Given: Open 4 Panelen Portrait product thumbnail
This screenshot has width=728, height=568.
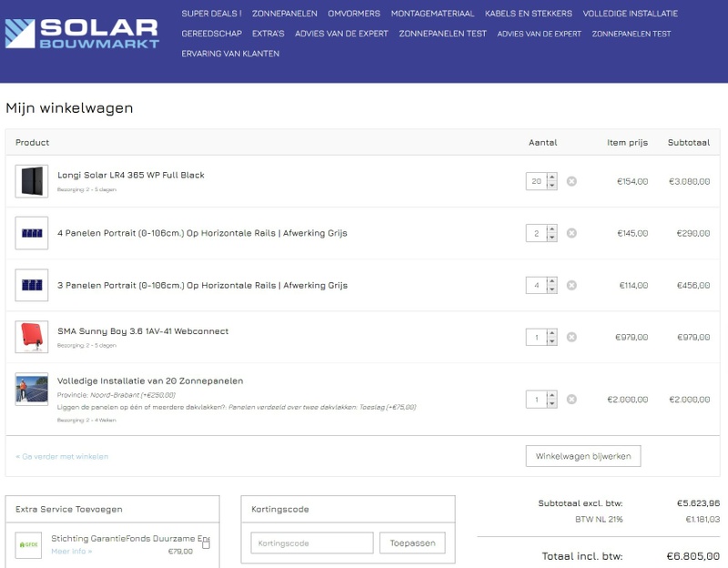Looking at the screenshot, I should (32, 233).
